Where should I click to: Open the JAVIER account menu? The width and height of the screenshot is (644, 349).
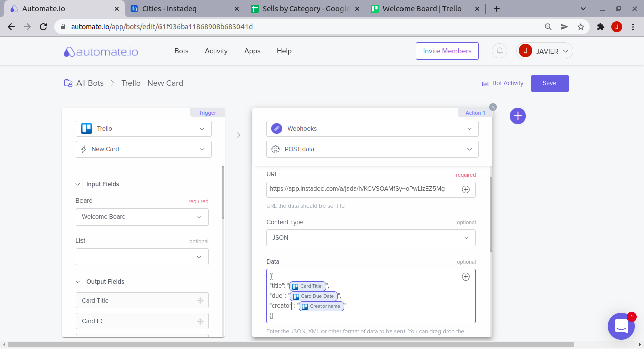(545, 51)
